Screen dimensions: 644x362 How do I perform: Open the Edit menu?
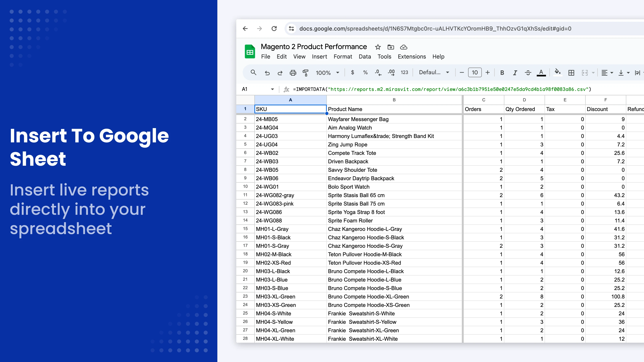coord(282,57)
